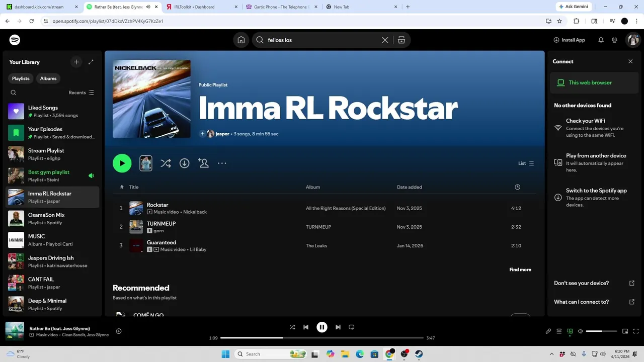Toggle shuffle in the player bar
This screenshot has height=362, width=644.
pos(292,327)
